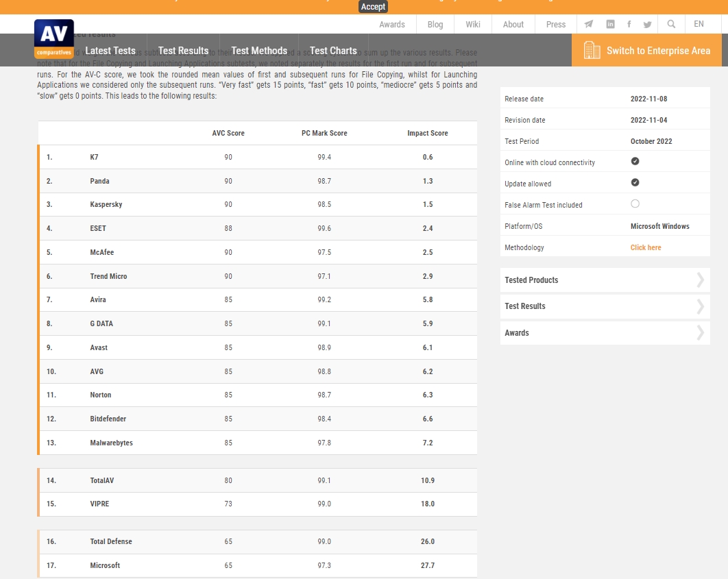The image size is (728, 579).
Task: Click the Impact Score column header
Action: (428, 133)
